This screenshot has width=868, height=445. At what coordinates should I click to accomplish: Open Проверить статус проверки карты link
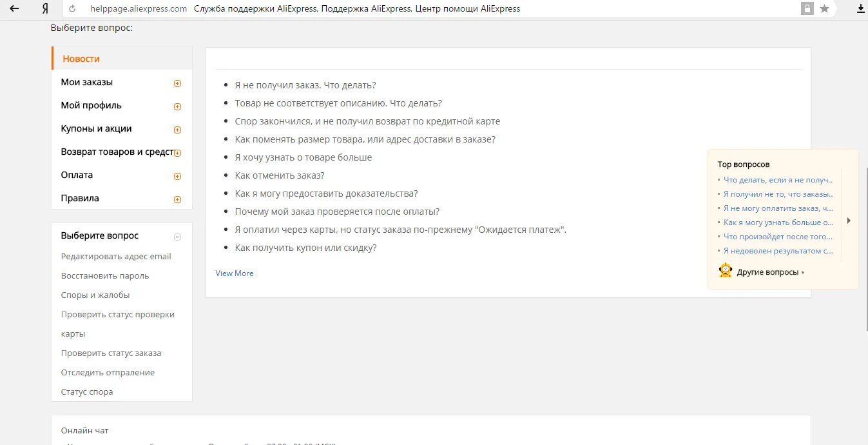pyautogui.click(x=118, y=324)
